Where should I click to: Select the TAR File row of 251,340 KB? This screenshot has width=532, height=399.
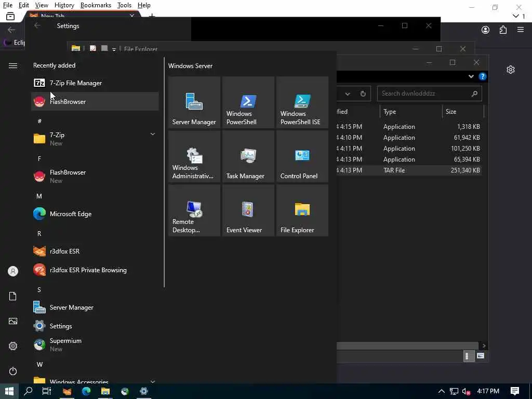click(409, 170)
